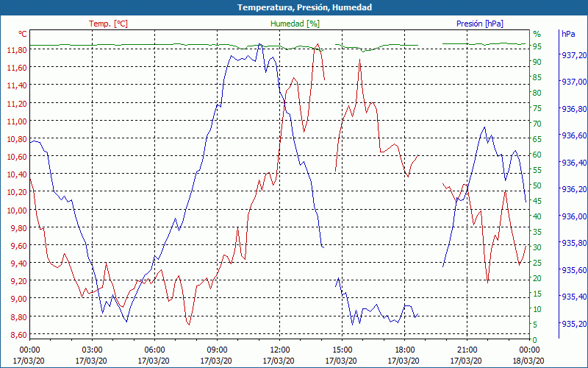588x368 pixels.
Task: Click the 936,20 pressure axis value
Action: pyautogui.click(x=573, y=189)
